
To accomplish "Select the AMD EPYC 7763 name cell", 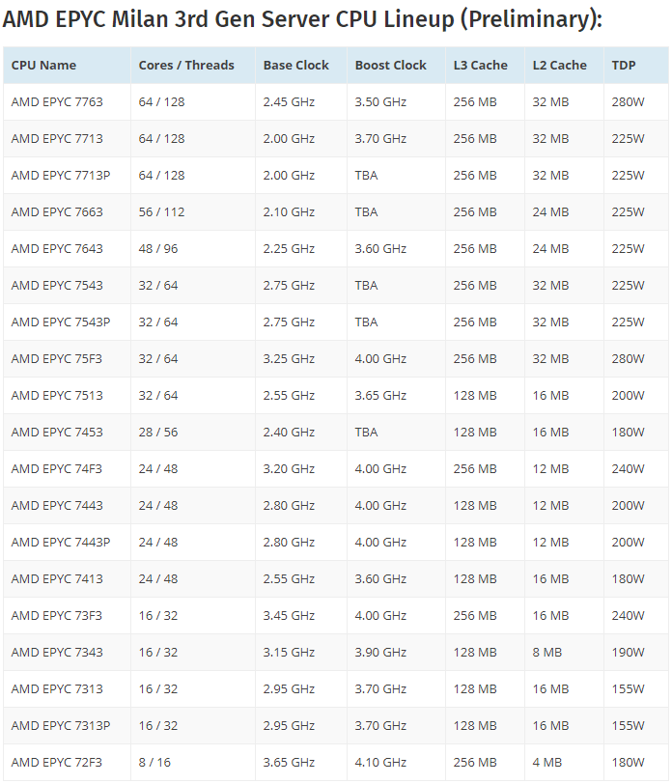I will [57, 102].
